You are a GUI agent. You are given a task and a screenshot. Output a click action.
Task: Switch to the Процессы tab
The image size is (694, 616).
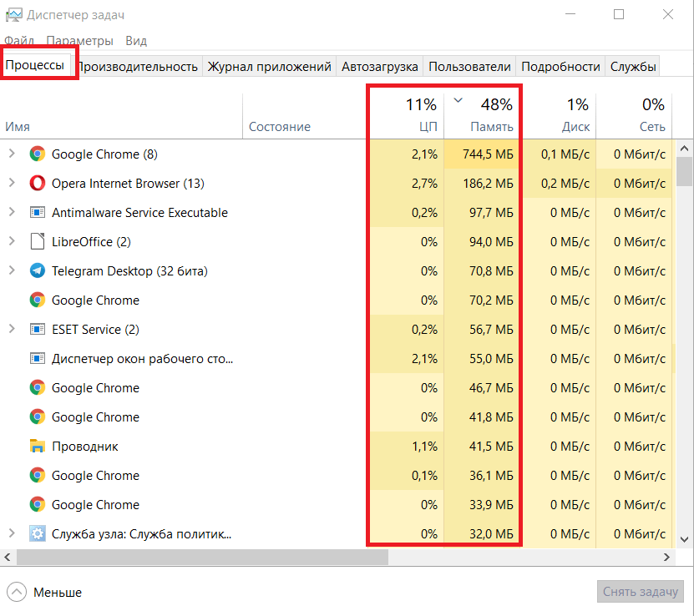[35, 65]
